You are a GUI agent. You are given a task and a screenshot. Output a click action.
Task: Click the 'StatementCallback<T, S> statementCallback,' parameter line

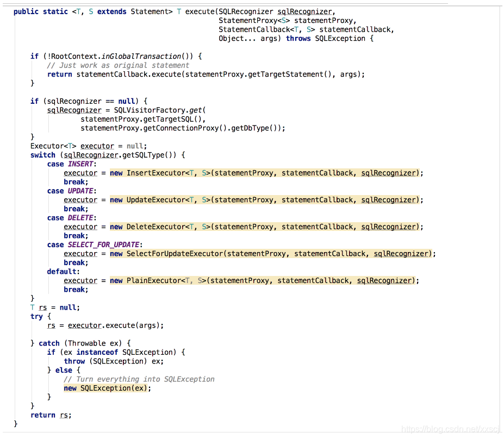coord(306,29)
